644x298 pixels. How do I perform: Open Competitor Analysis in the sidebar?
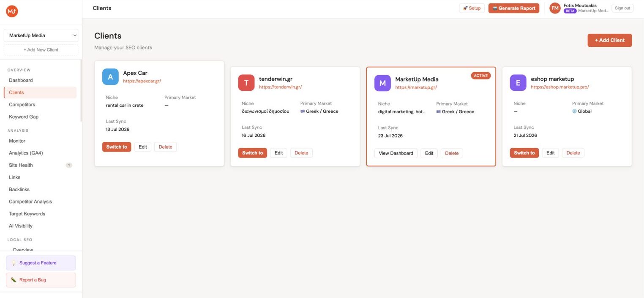tap(40, 202)
